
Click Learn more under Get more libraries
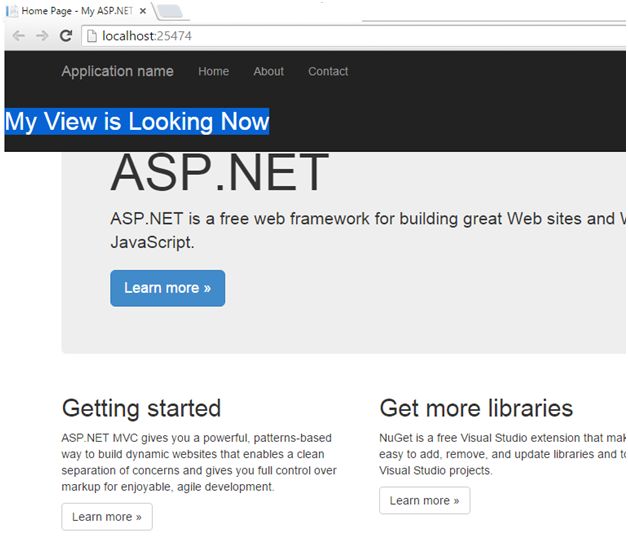click(x=424, y=500)
